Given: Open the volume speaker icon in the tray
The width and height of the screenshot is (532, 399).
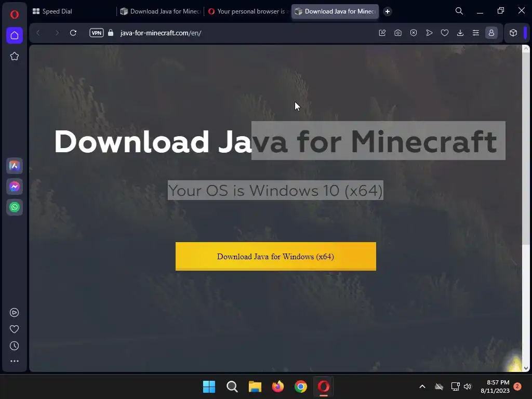Looking at the screenshot, I should point(468,387).
